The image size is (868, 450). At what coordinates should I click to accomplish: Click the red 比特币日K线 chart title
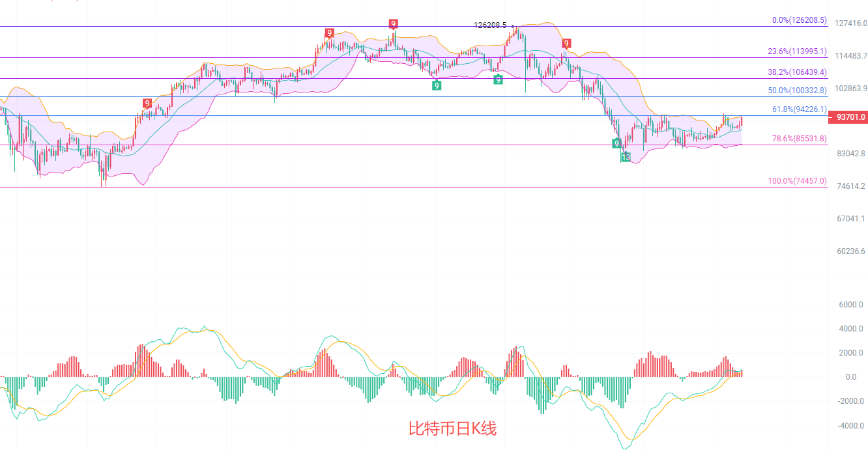coord(452,429)
